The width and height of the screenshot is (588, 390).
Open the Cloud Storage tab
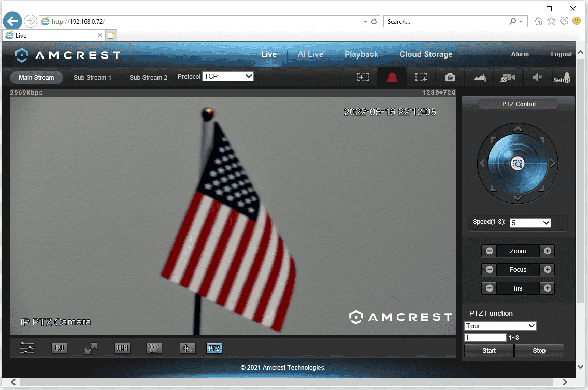(x=426, y=54)
